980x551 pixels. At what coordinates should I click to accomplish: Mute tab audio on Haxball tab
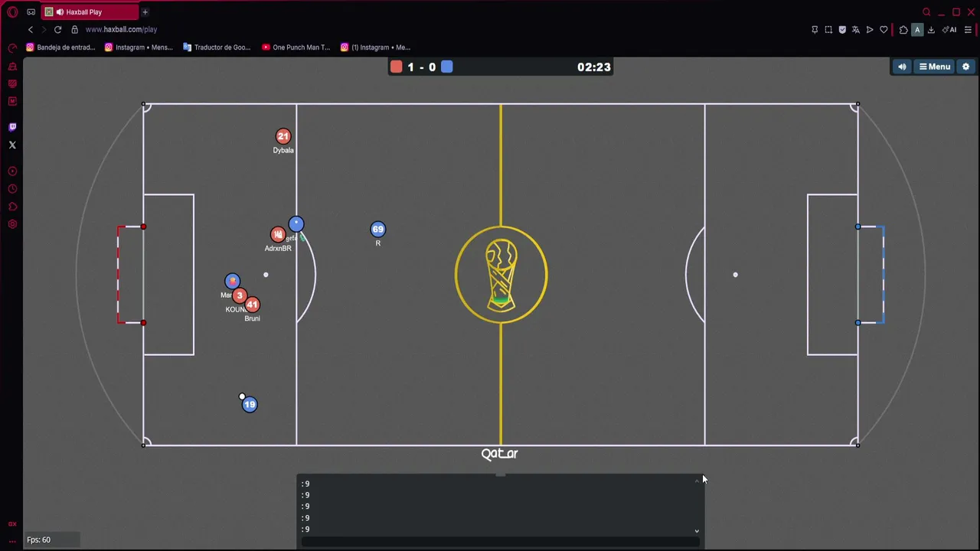point(60,12)
